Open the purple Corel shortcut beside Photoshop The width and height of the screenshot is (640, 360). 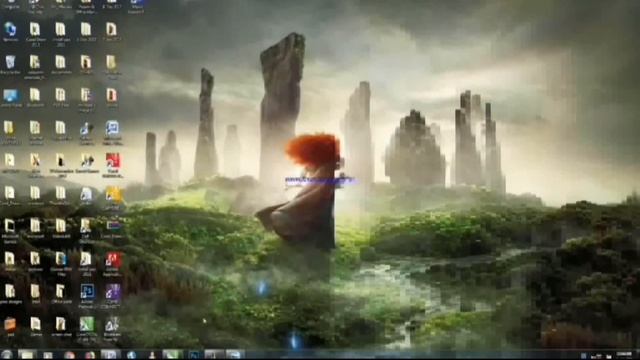coord(112,292)
